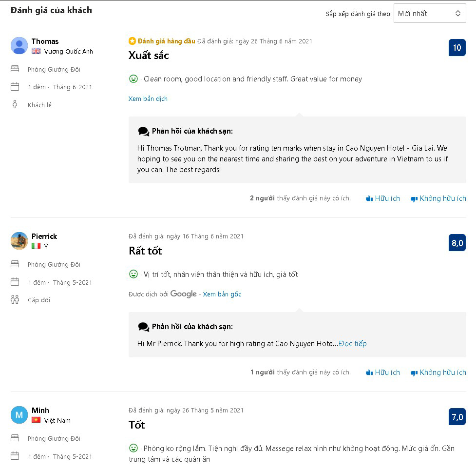This screenshot has width=476, height=469.
Task: Click 'Xem bản gốc' on Pierrick's review
Action: pos(222,294)
